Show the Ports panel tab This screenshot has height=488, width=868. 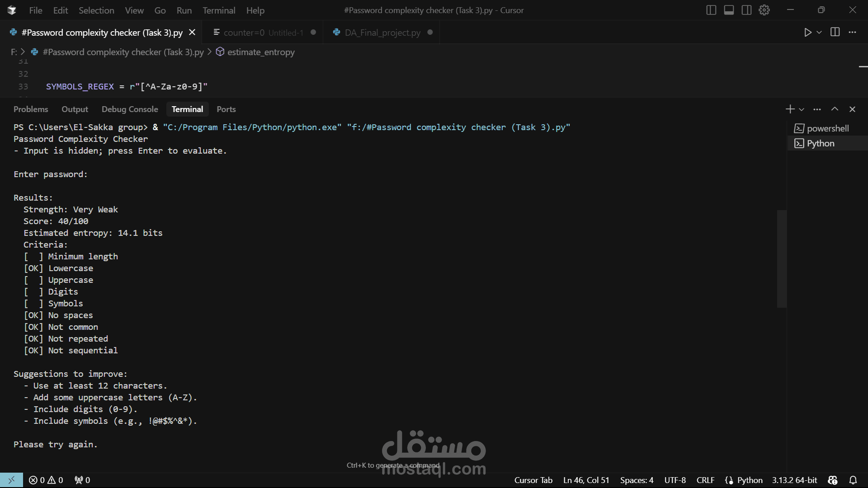(226, 109)
